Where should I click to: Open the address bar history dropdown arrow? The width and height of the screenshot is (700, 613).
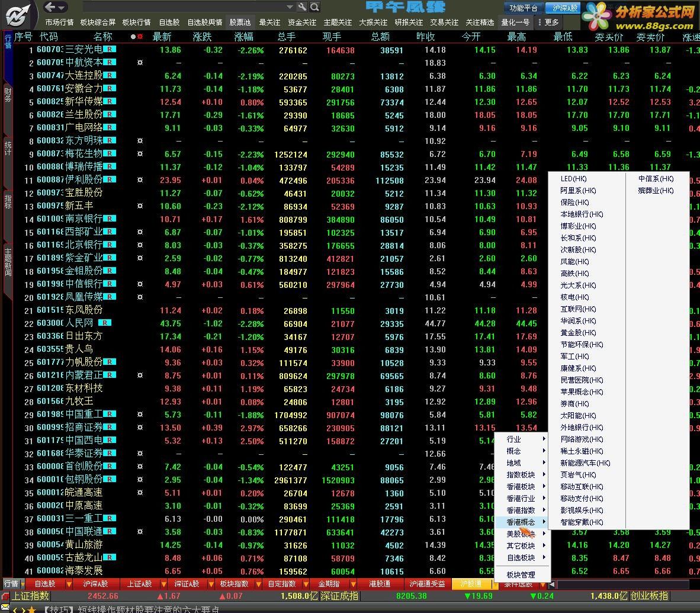point(290,7)
